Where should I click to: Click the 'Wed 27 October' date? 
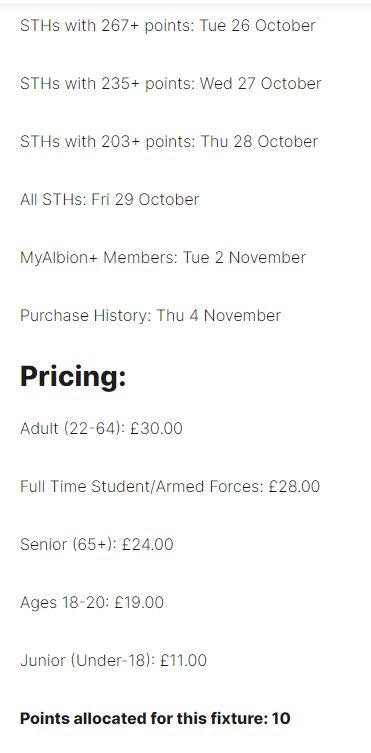[x=260, y=84]
